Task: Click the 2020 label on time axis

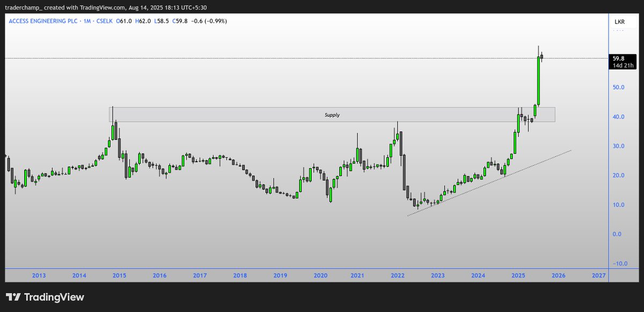Action: 320,275
